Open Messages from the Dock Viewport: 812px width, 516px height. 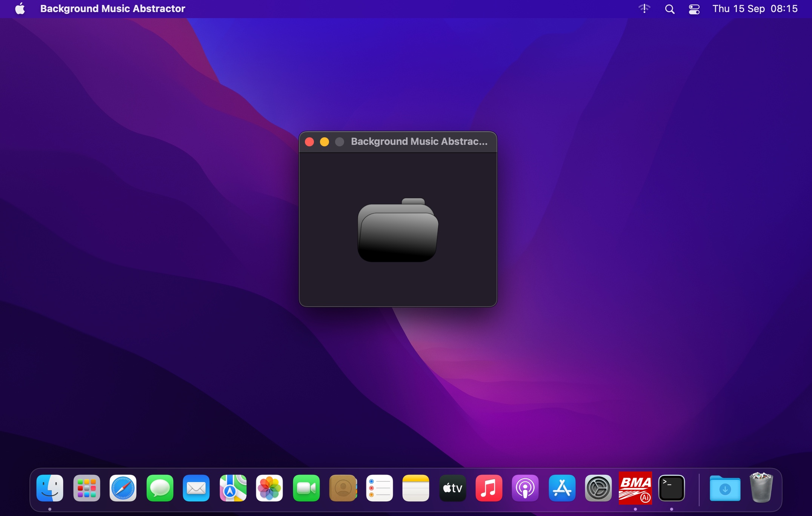click(160, 488)
